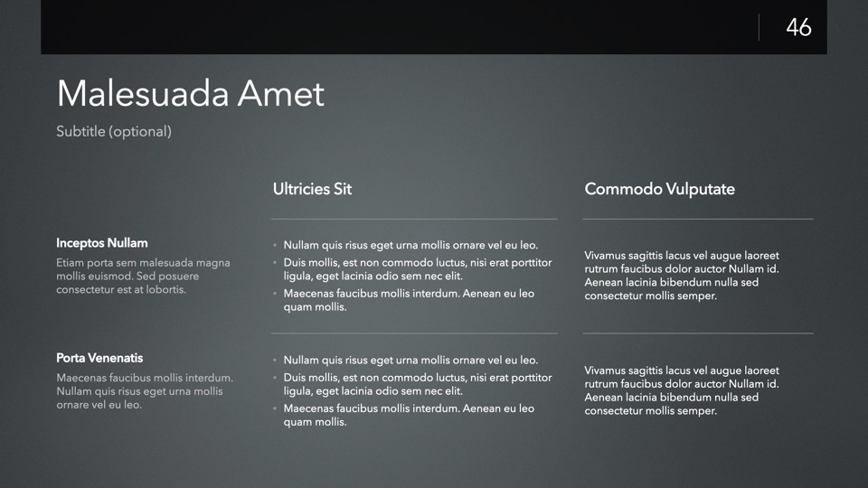Click the Etiam porta sem malesuada paragraph
This screenshot has height=488, width=868.
click(143, 276)
